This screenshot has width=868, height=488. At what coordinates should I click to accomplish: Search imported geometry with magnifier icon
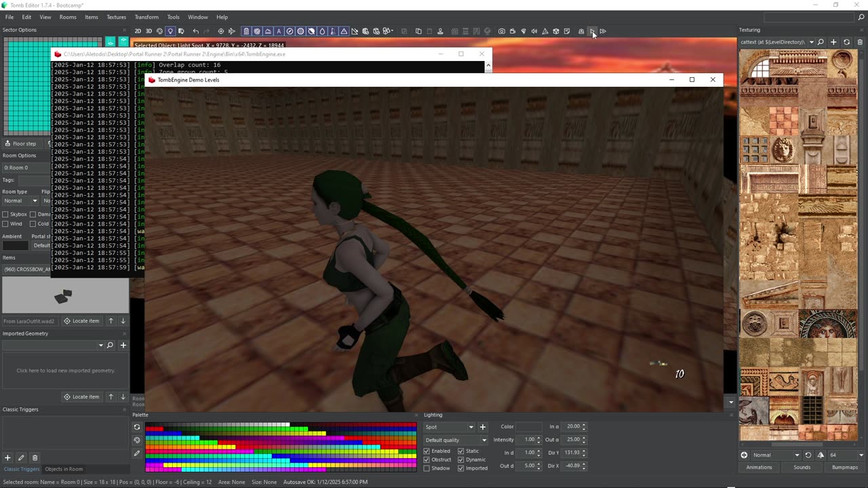[x=110, y=345]
